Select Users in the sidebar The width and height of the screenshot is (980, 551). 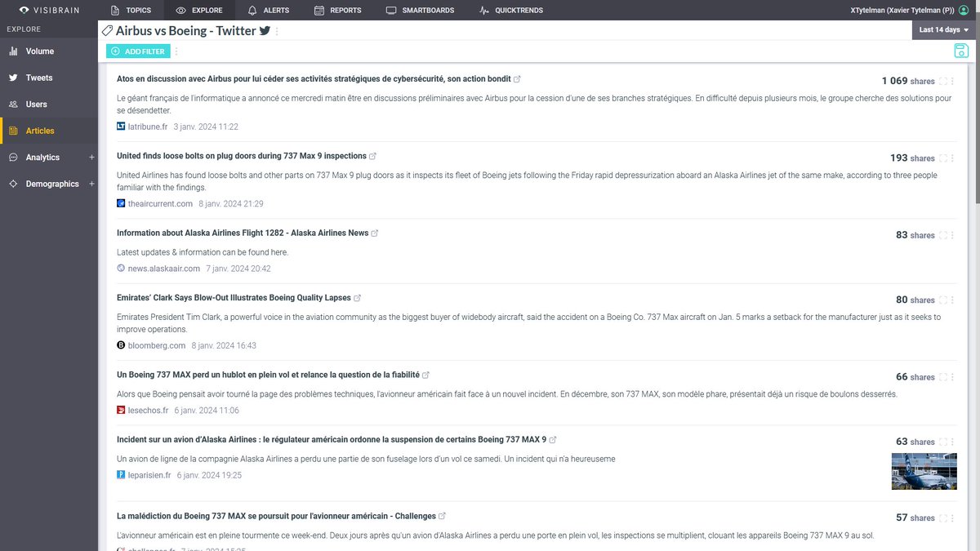[48, 104]
